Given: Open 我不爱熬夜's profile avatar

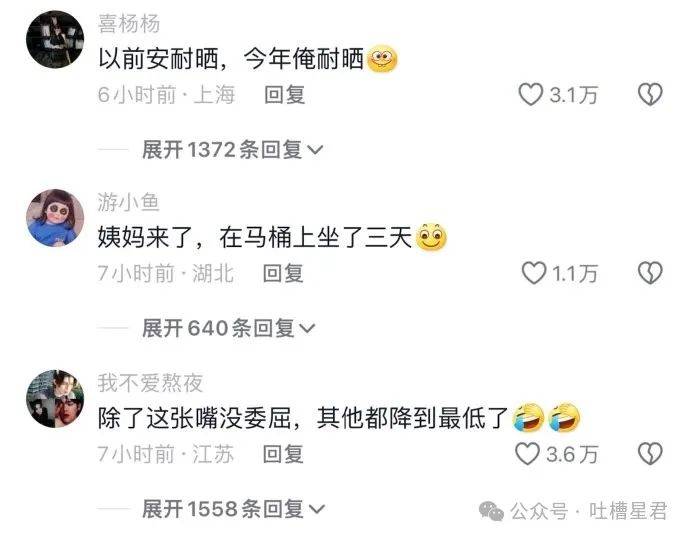Looking at the screenshot, I should coord(55,399).
